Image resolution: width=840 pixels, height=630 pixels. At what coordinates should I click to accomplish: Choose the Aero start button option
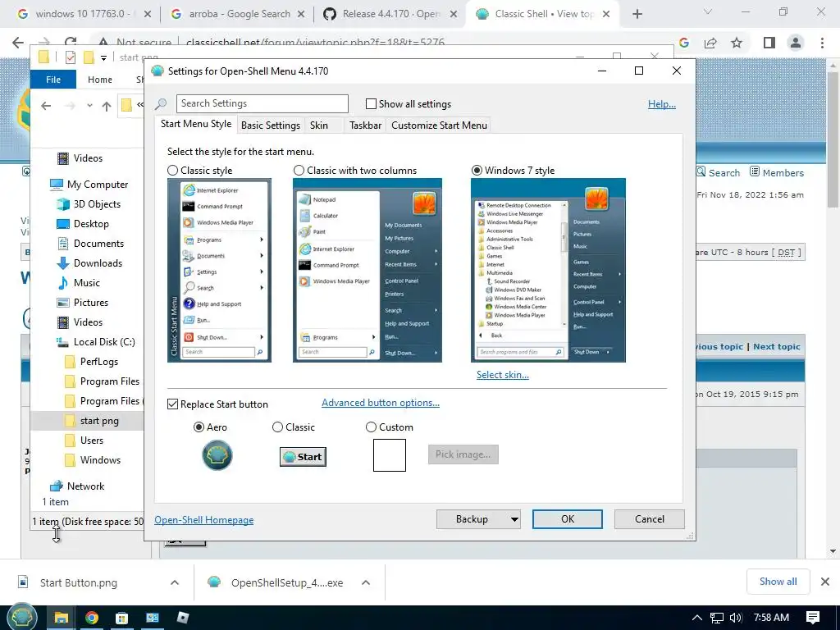[199, 427]
